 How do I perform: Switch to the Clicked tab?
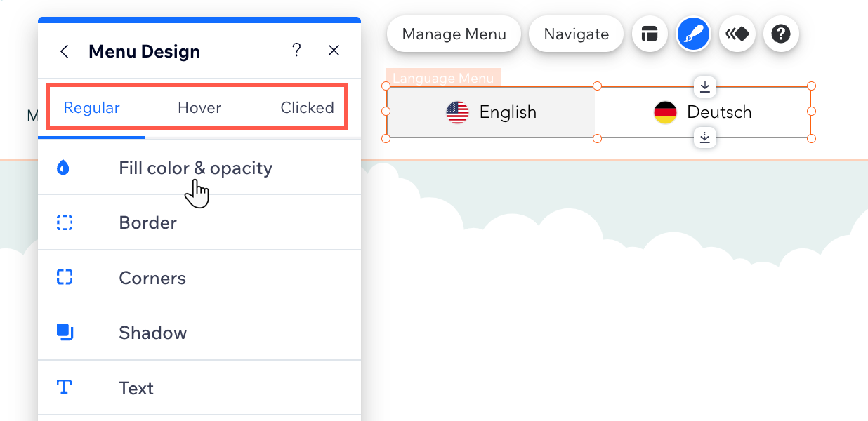(x=307, y=108)
